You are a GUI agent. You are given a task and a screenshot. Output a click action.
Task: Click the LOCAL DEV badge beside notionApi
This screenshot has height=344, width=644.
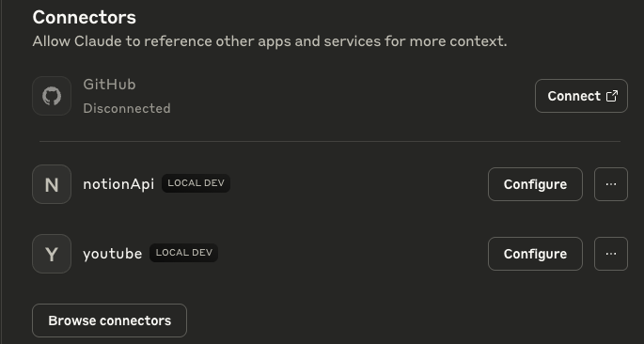click(196, 183)
